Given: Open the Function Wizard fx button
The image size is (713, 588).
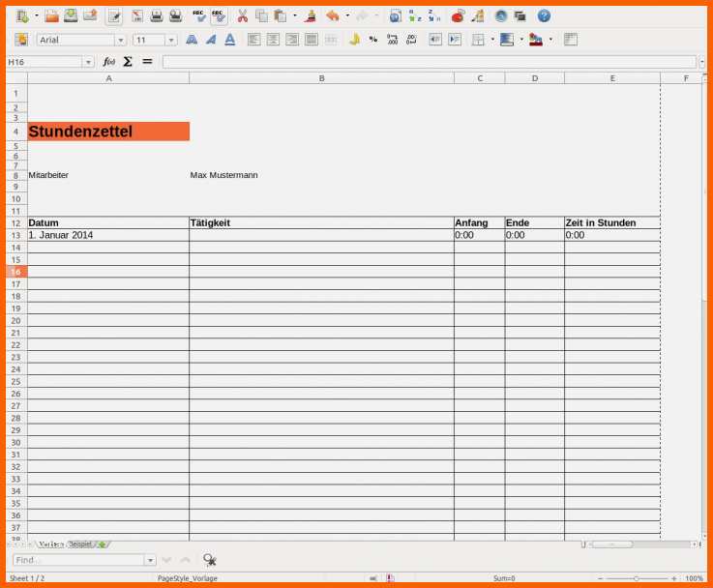Looking at the screenshot, I should [108, 61].
